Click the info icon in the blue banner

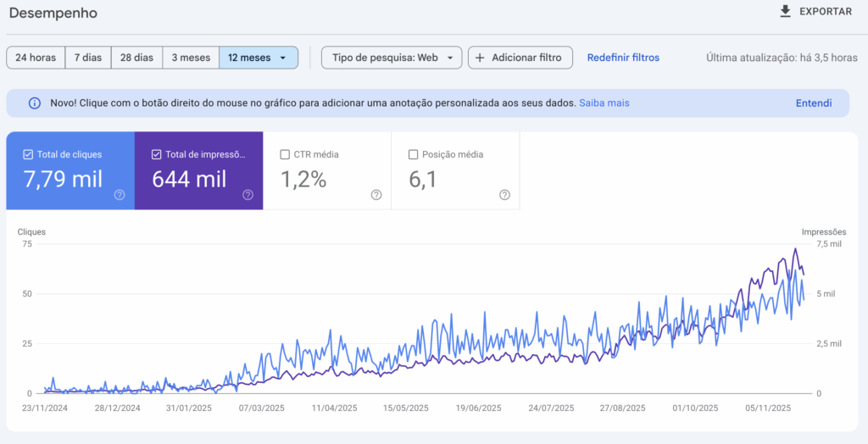coord(35,103)
